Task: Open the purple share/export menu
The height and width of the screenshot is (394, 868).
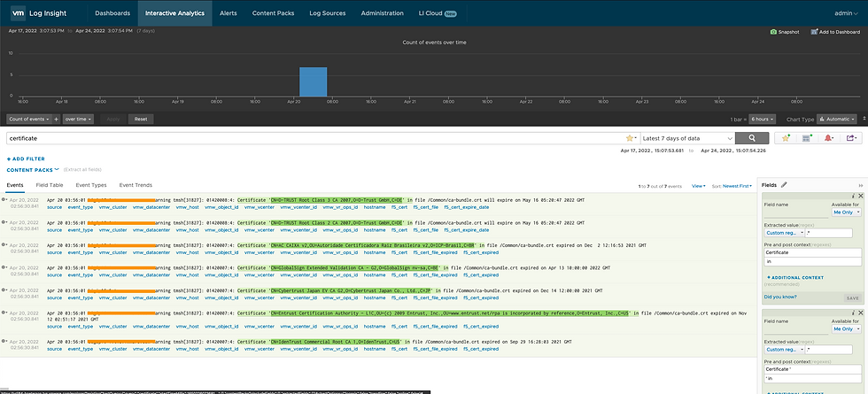Action: [851, 138]
